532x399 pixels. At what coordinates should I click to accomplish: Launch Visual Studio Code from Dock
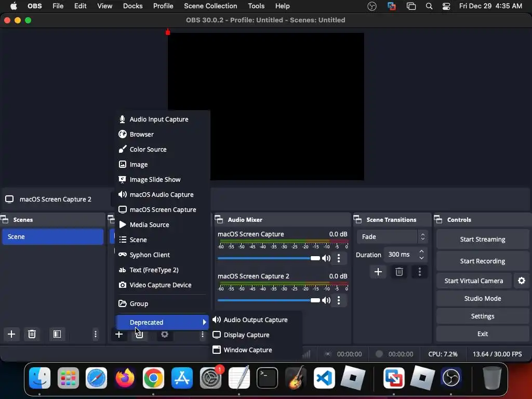point(324,378)
